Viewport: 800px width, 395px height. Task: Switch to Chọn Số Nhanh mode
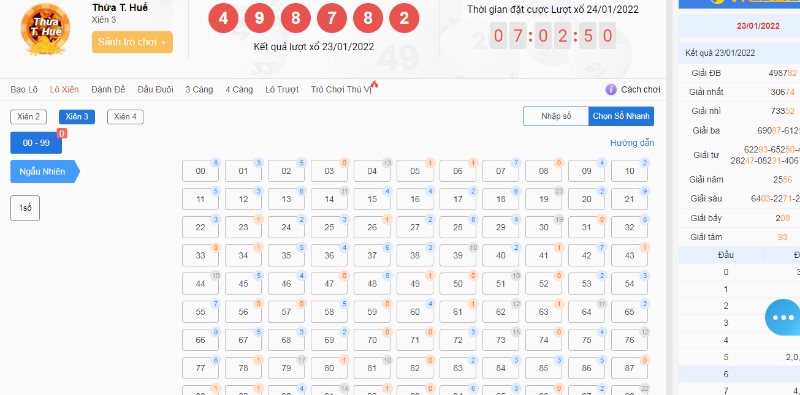(621, 116)
